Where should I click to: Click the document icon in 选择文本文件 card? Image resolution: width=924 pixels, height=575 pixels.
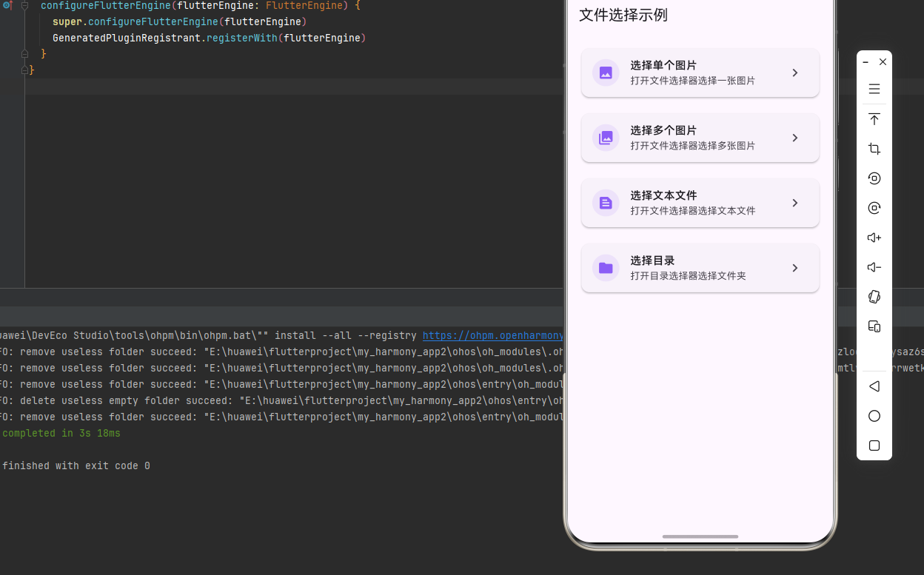pos(606,203)
